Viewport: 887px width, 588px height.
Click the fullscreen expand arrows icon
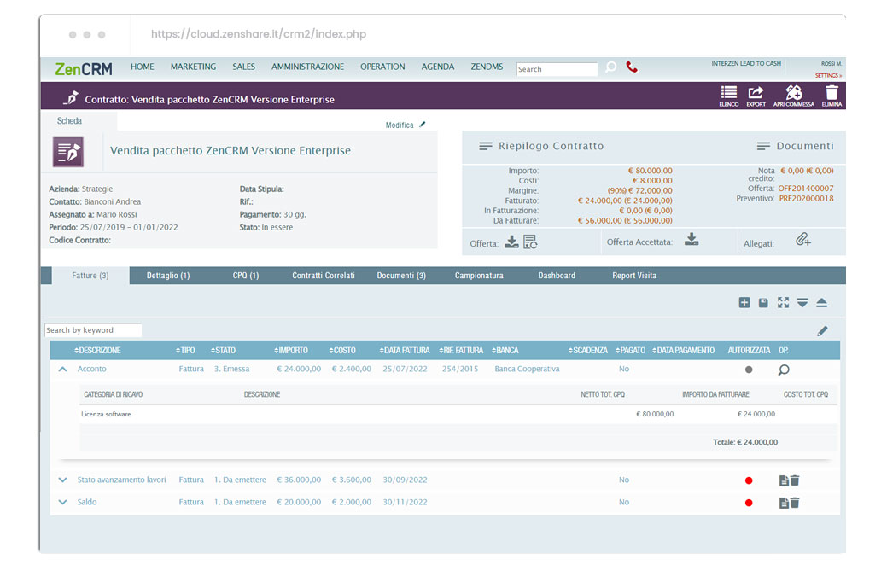coord(783,302)
